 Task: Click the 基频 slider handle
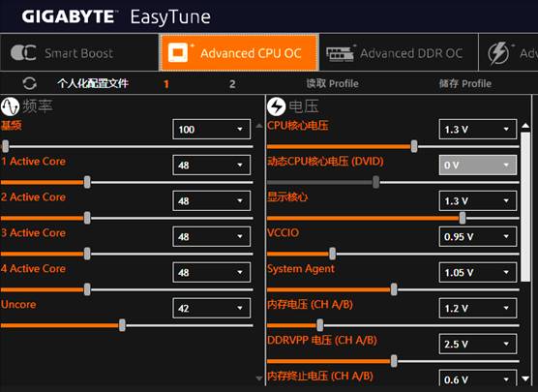5,146
